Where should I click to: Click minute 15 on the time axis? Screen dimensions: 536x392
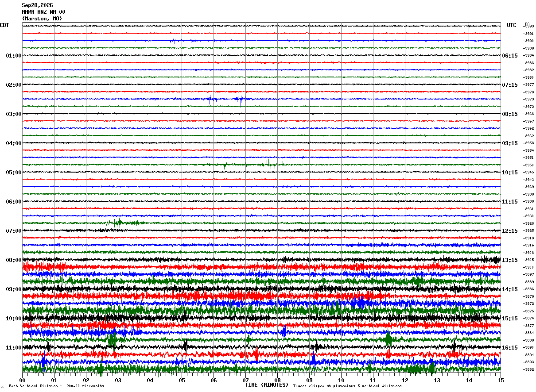point(501,380)
